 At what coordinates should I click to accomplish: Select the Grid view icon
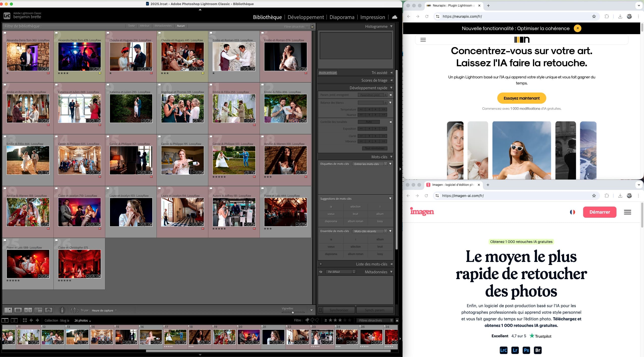coord(8,310)
